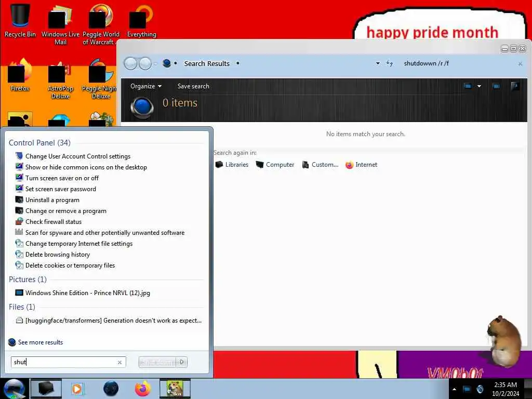Search again in Libraries
The height and width of the screenshot is (399, 532).
232,165
